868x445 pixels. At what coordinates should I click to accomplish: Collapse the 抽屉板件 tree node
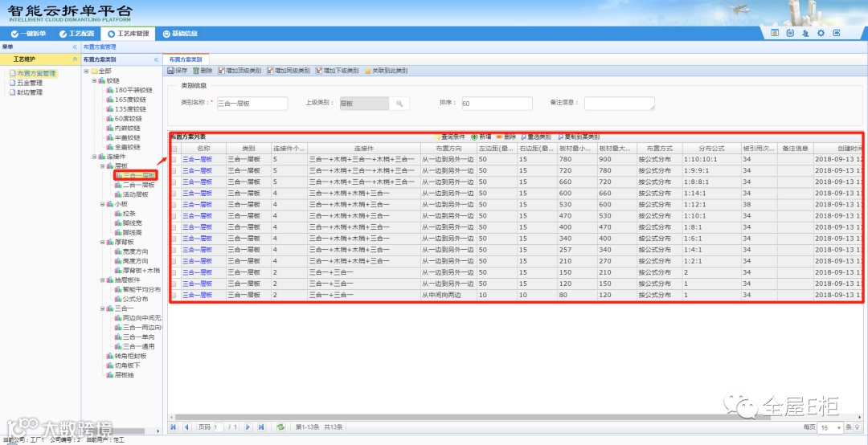(x=102, y=280)
